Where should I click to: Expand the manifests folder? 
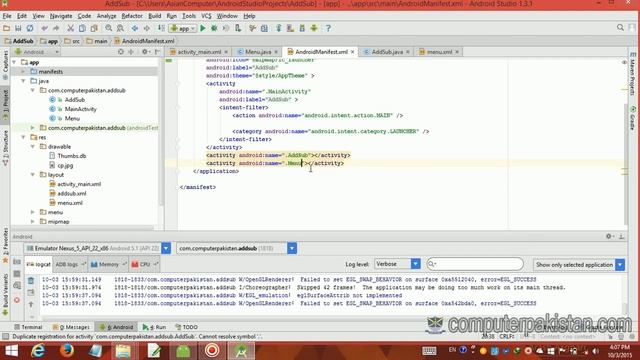(x=24, y=72)
